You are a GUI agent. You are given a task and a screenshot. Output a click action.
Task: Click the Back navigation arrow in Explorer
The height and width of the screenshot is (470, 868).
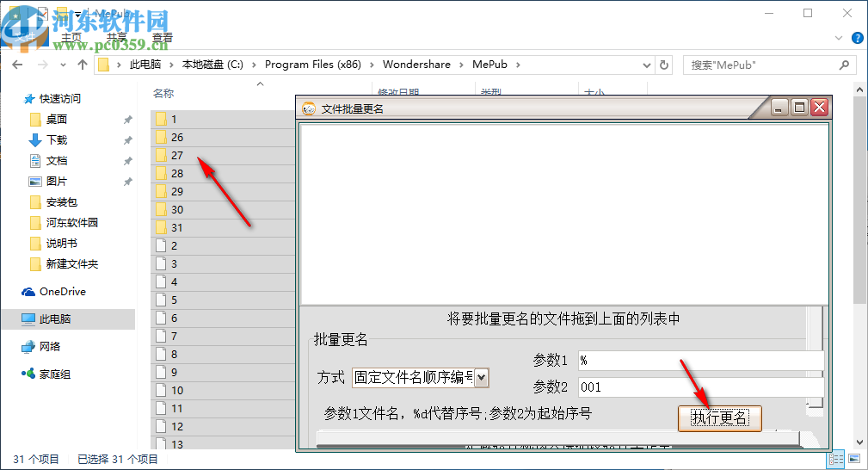(x=17, y=65)
